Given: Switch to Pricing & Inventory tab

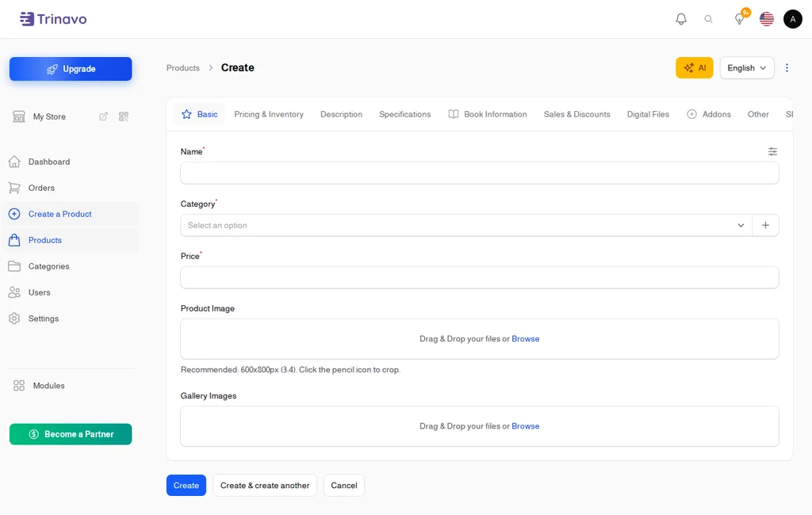Looking at the screenshot, I should point(269,114).
